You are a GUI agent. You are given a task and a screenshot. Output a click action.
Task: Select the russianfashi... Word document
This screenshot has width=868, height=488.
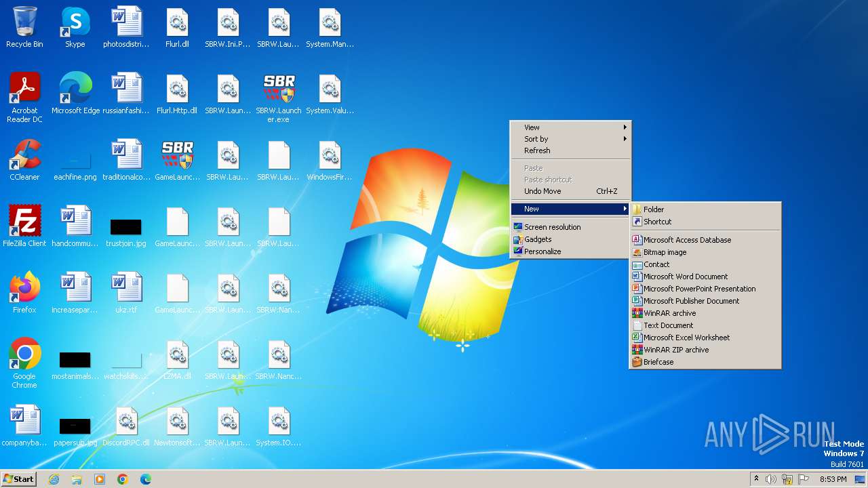pyautogui.click(x=126, y=94)
